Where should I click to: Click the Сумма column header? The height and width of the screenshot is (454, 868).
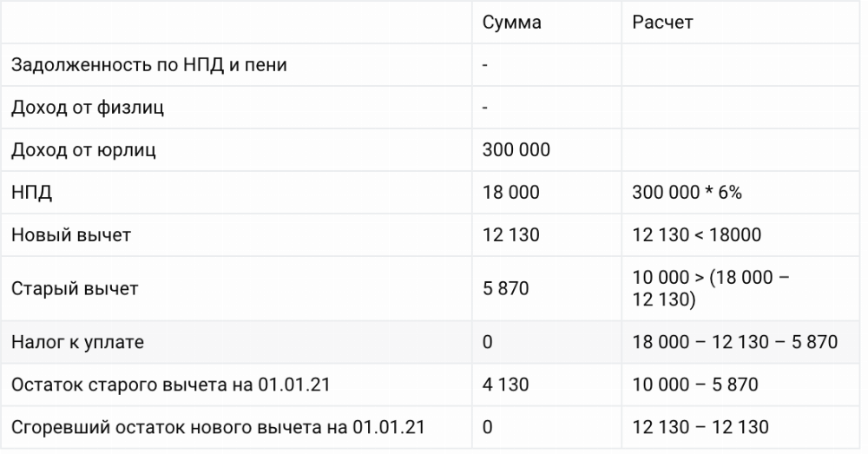point(512,23)
